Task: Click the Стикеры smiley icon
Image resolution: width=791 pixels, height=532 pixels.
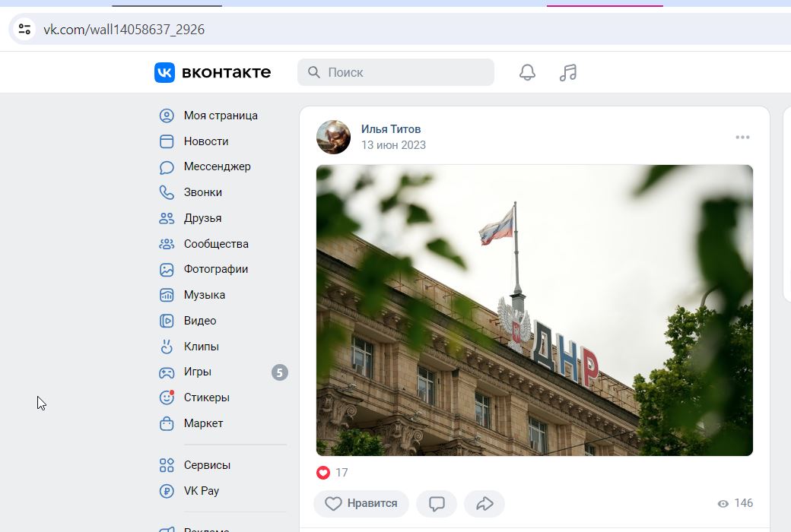Action: click(x=167, y=398)
